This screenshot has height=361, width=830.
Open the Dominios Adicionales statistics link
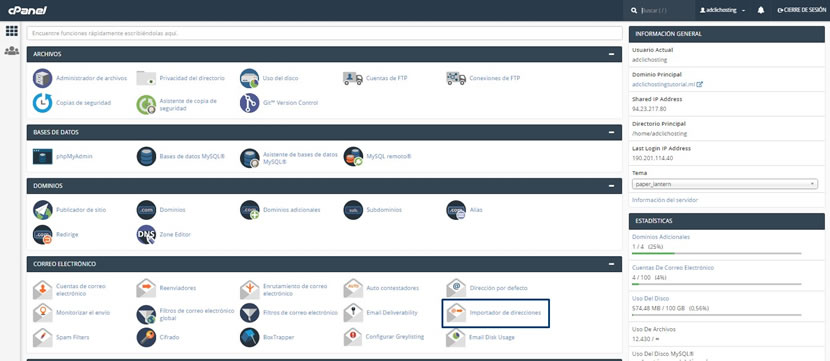(x=661, y=237)
